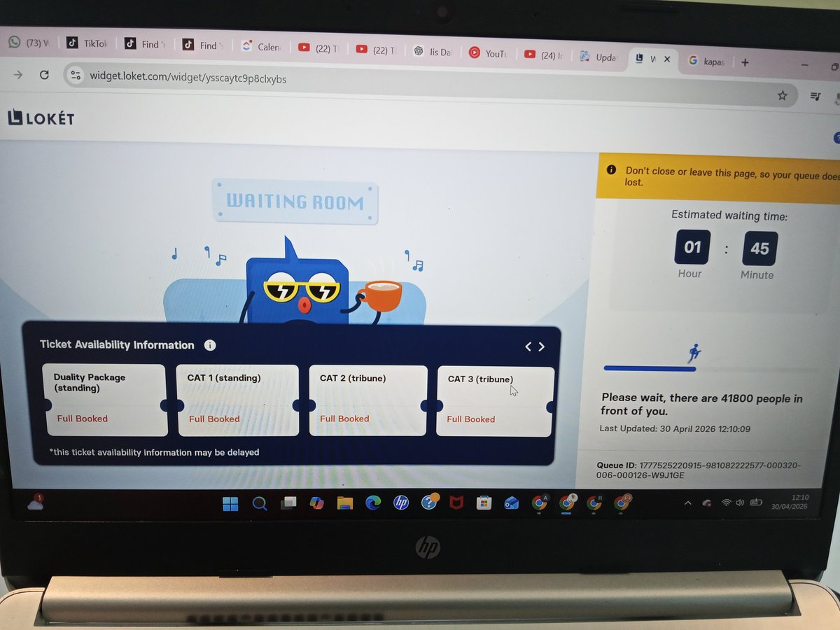840x630 pixels.
Task: Click the '41800 people in front of you' message
Action: click(x=701, y=404)
